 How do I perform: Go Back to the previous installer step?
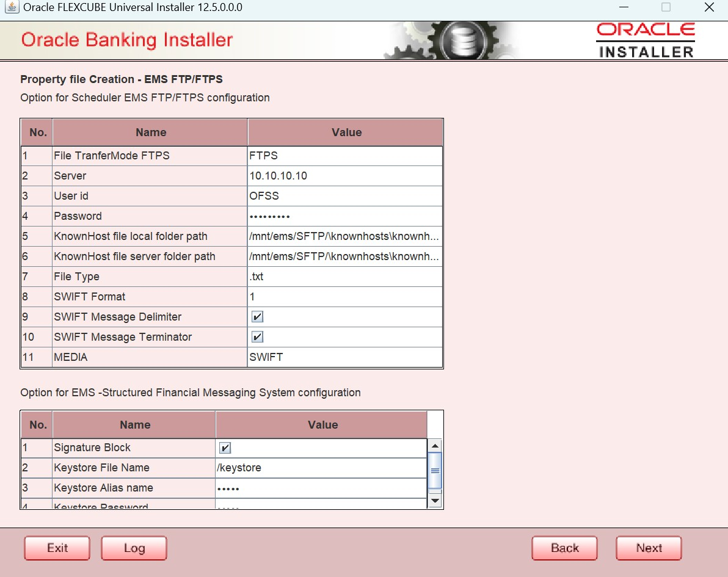click(x=564, y=548)
